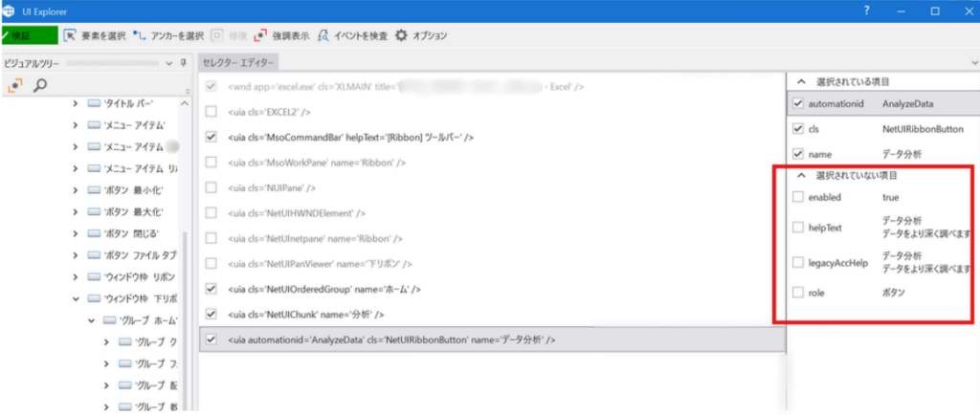Expand the 'ボタン 最小化' tree node
The image size is (980, 415).
click(75, 189)
